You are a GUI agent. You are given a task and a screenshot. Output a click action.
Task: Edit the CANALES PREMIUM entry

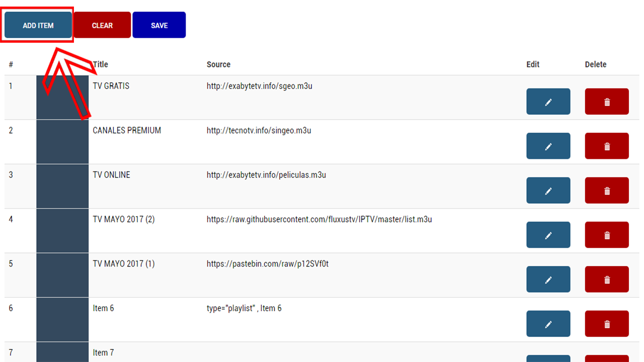click(548, 146)
